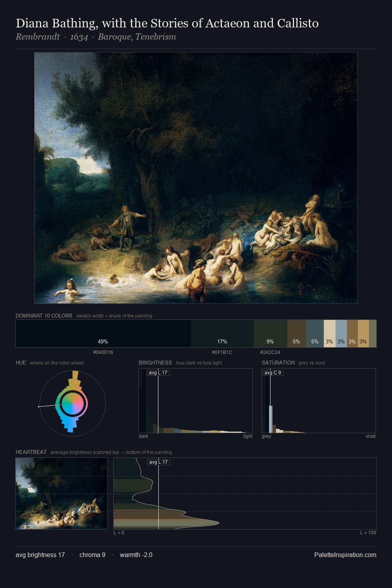392x588 pixels.
Task: Select the 3% light blue-grey swatch
Action: coord(341,334)
